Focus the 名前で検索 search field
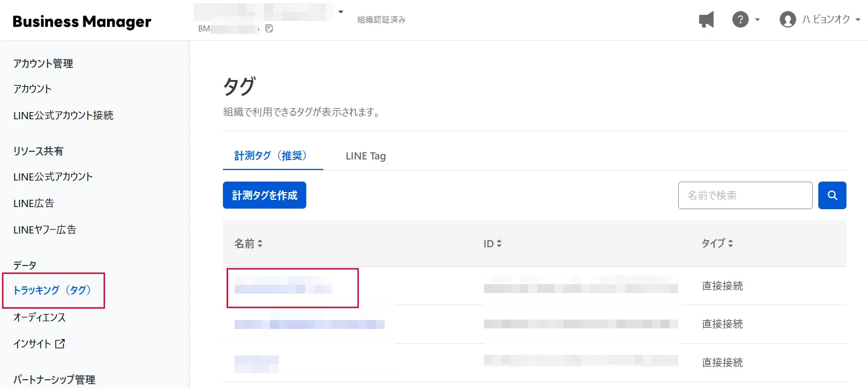Screen dimensions: 868x388 click(x=745, y=195)
